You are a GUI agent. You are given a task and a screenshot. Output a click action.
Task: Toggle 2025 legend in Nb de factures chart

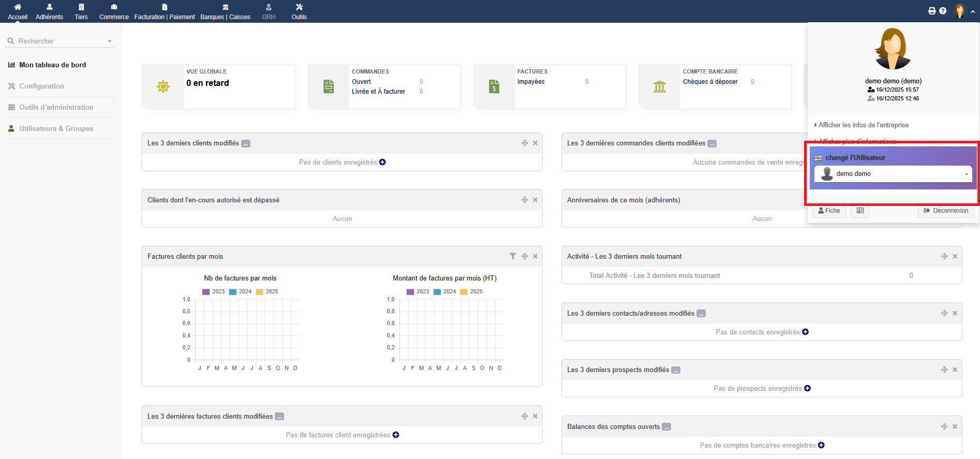267,291
